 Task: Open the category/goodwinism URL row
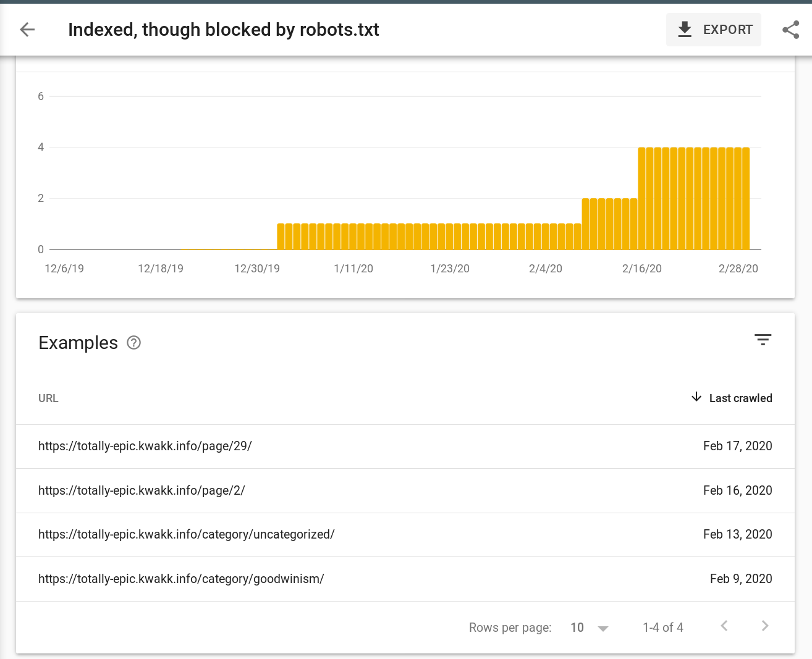click(405, 579)
